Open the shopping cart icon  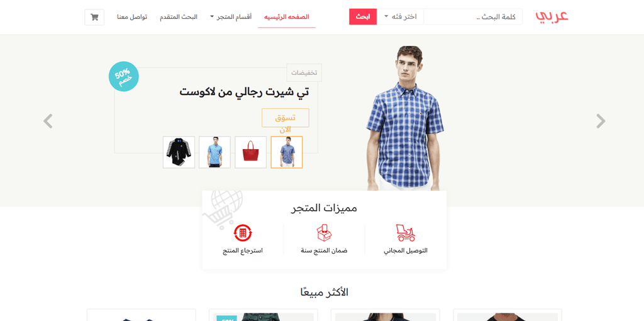(x=94, y=17)
